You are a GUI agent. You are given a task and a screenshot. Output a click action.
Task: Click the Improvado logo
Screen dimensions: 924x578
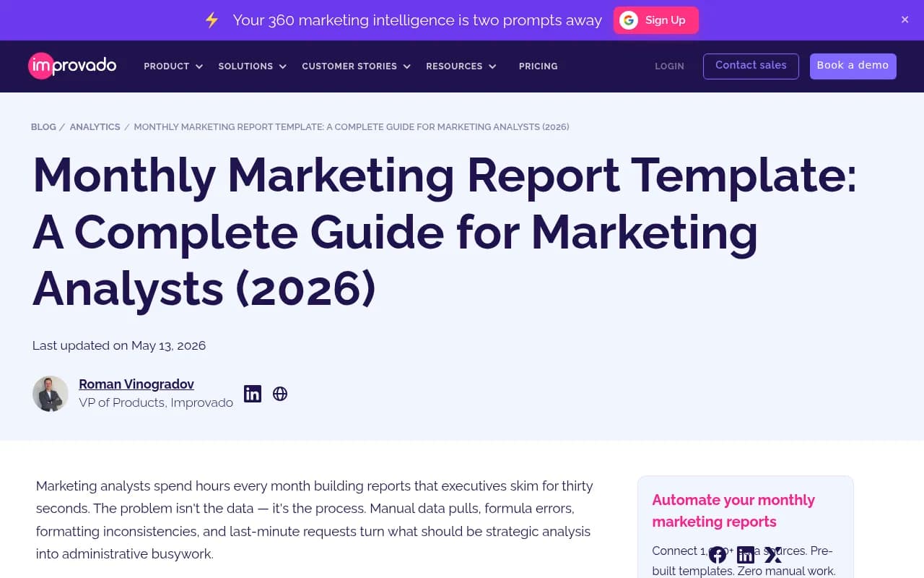(x=72, y=66)
